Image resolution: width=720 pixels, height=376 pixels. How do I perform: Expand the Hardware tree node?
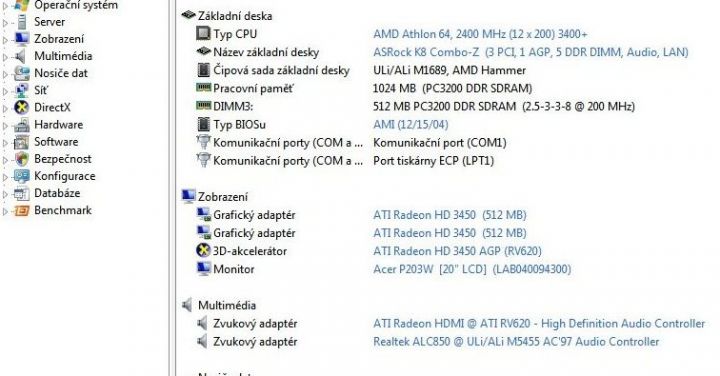pos(6,125)
